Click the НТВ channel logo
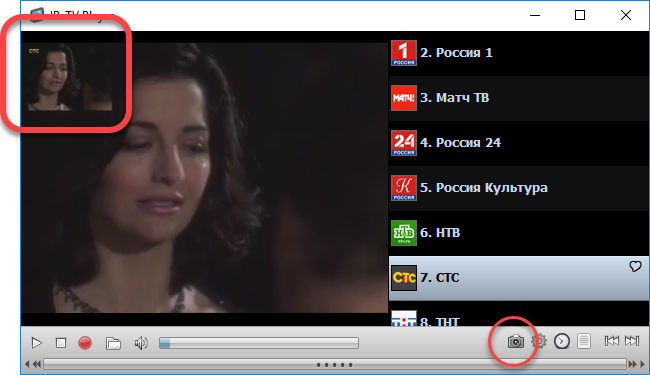The width and height of the screenshot is (650, 375). (x=404, y=233)
